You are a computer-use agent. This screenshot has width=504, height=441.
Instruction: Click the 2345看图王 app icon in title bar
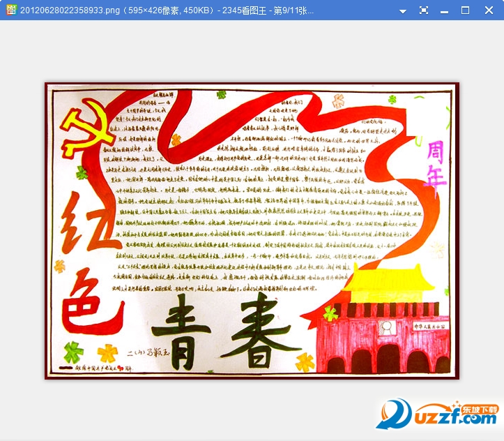[x=11, y=10]
